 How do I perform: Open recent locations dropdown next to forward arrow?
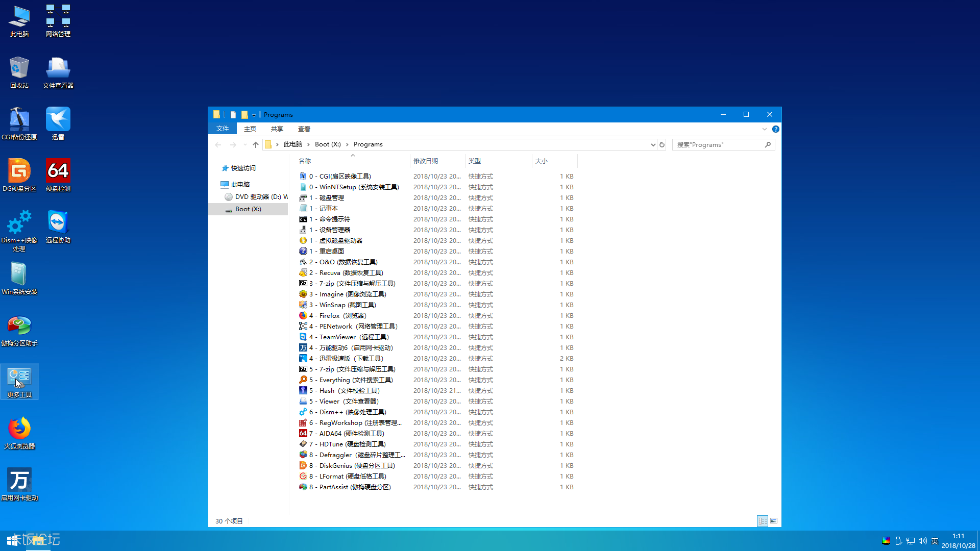pyautogui.click(x=245, y=145)
